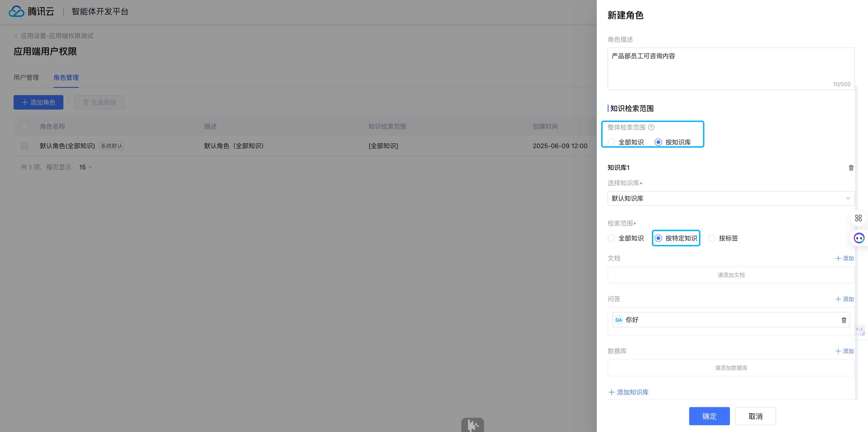Image resolution: width=868 pixels, height=432 pixels.
Task: Select the 全部知识 radio under 整体检索范围
Action: 611,142
